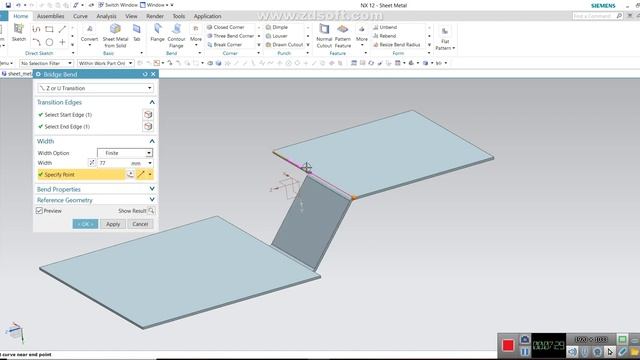Click the Cancel button

(x=140, y=224)
